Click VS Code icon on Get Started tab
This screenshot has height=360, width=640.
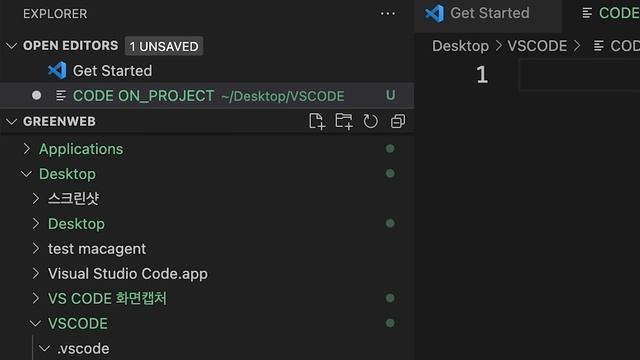click(434, 13)
